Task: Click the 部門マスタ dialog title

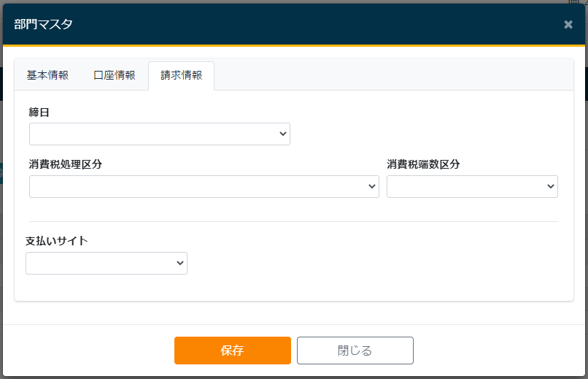Action: (43, 24)
